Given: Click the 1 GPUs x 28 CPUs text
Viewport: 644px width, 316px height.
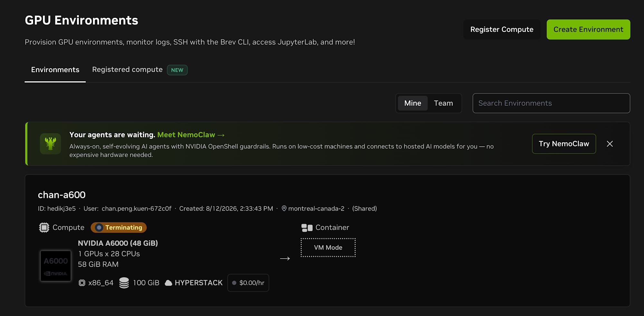Looking at the screenshot, I should [x=109, y=254].
